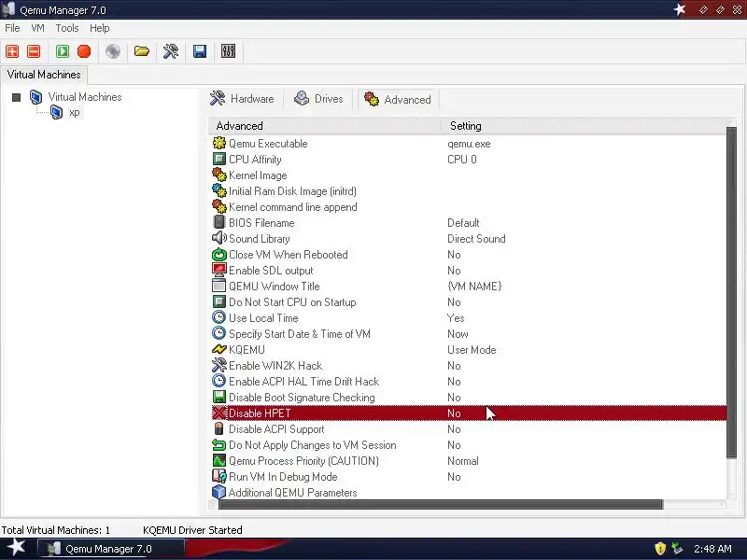Open the VM menu

37,28
